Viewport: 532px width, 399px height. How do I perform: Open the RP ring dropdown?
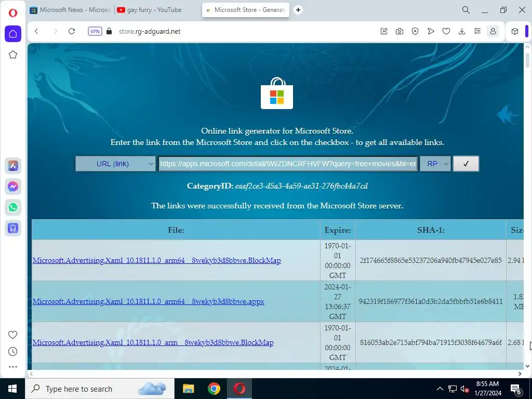435,164
